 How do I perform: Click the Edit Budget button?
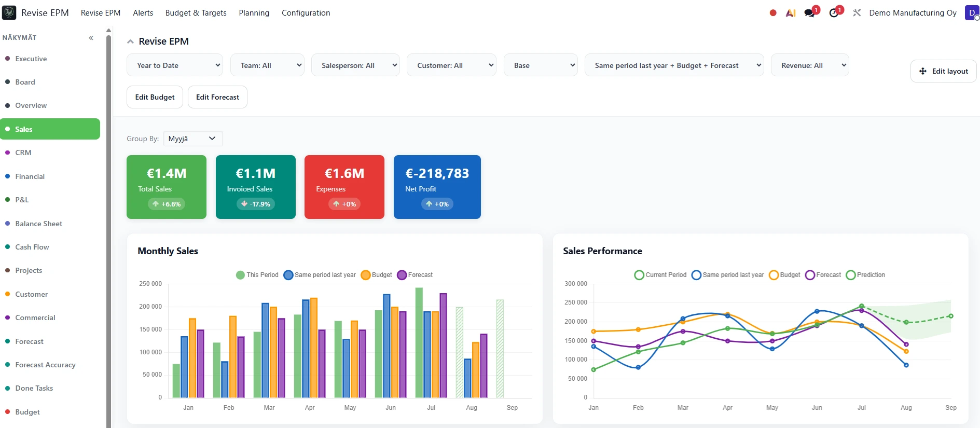coord(155,97)
